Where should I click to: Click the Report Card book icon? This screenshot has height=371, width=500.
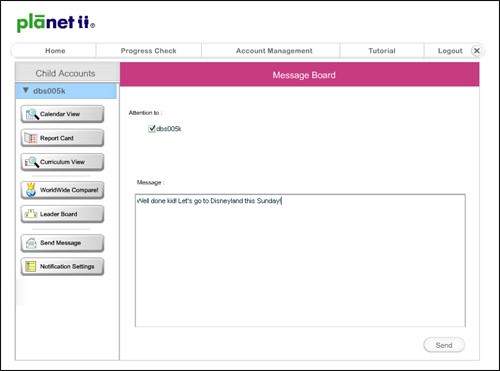(x=31, y=138)
